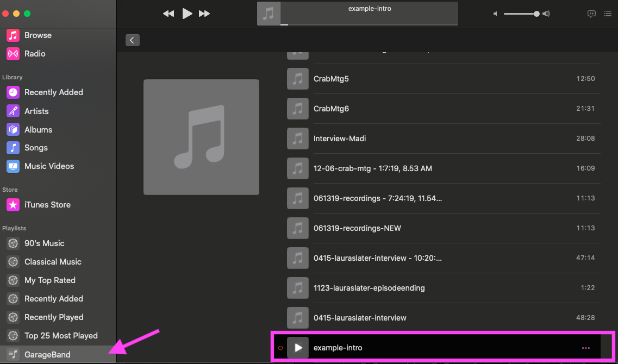618x364 pixels.
Task: Click the Music Videos screen icon
Action: [13, 166]
